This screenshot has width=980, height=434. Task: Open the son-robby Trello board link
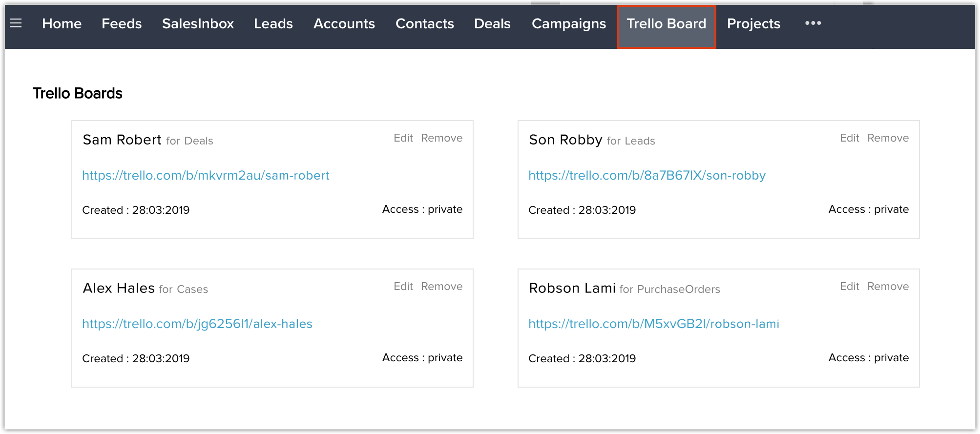[x=647, y=176]
